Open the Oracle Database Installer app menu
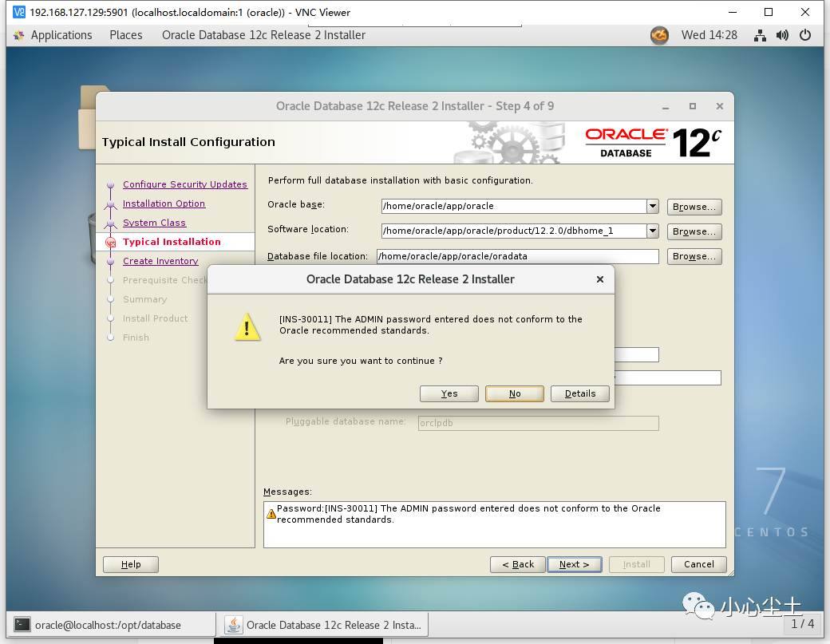The height and width of the screenshot is (644, 830). (x=263, y=35)
